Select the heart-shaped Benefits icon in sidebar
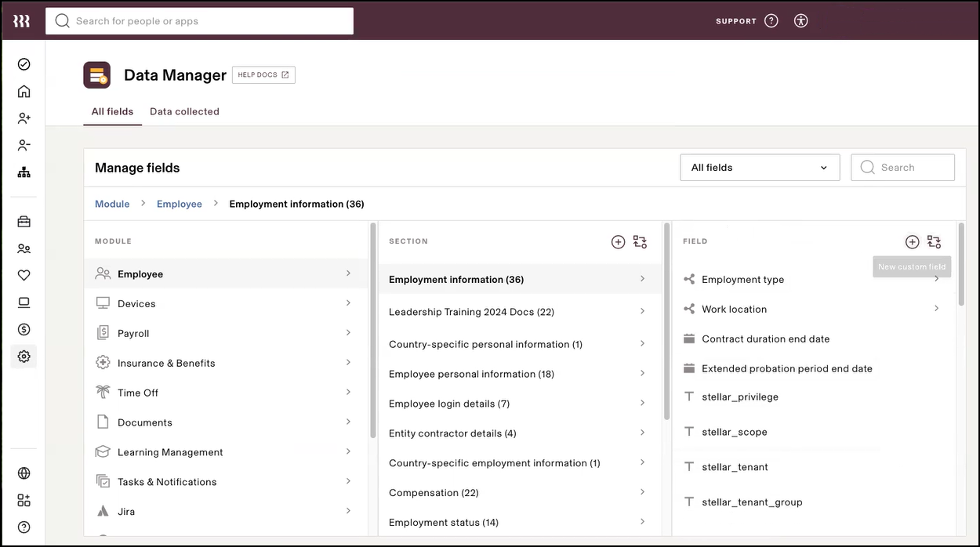The height and width of the screenshot is (547, 980). click(23, 275)
